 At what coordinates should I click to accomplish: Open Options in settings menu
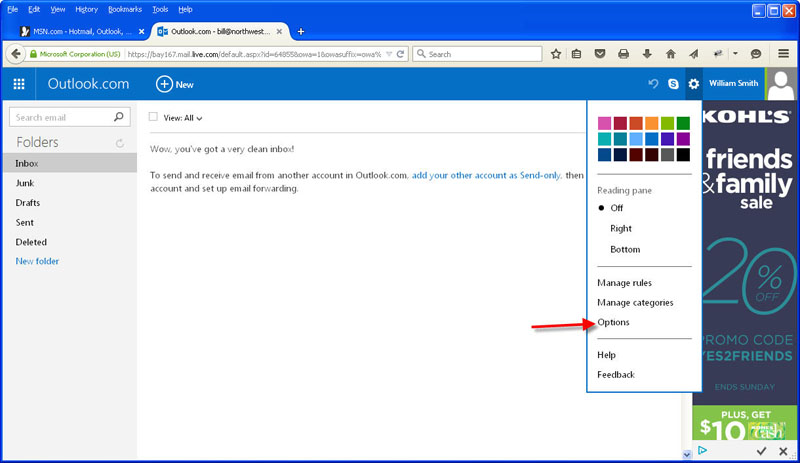click(613, 322)
